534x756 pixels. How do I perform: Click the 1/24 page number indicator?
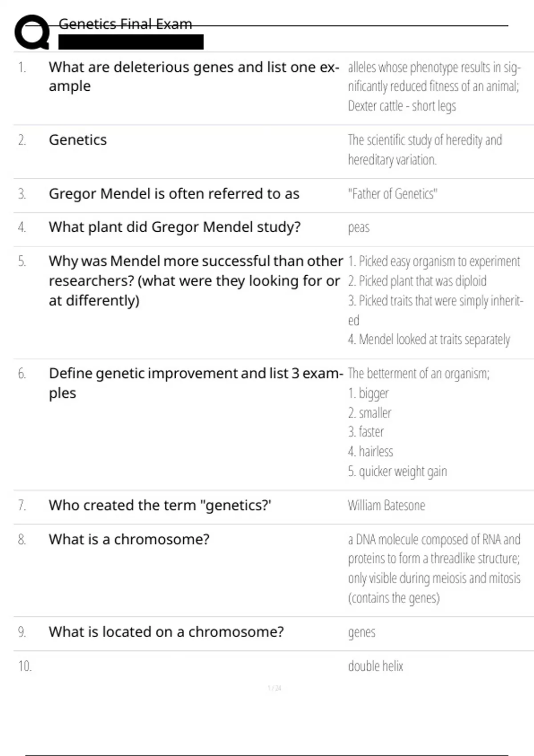click(275, 688)
